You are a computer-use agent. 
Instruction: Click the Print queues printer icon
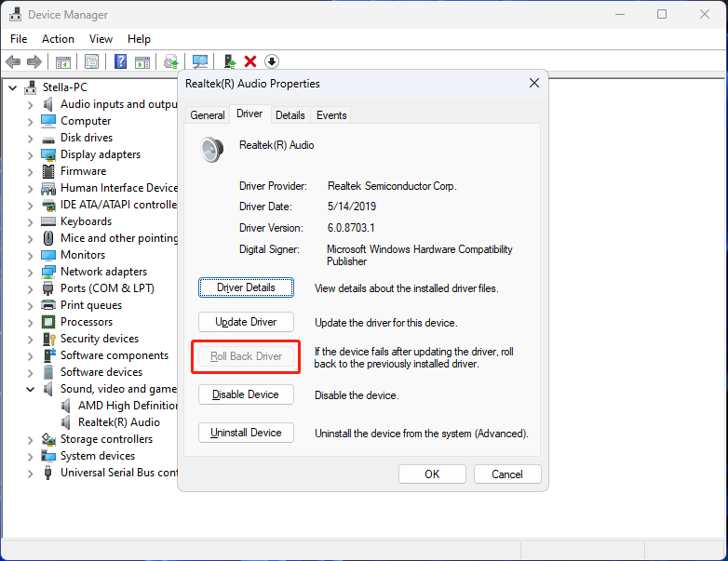click(x=48, y=305)
